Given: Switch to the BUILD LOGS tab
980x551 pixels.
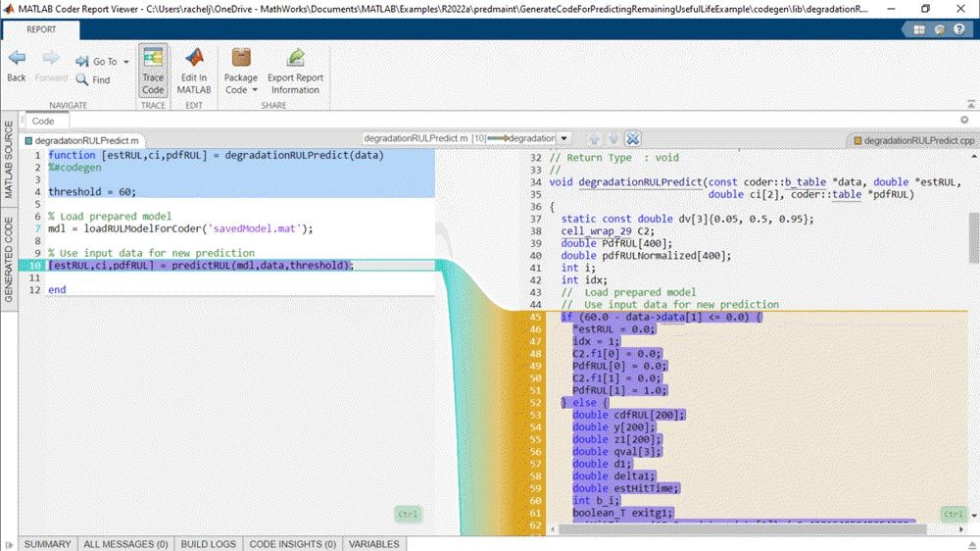Looking at the screenshot, I should tap(208, 543).
